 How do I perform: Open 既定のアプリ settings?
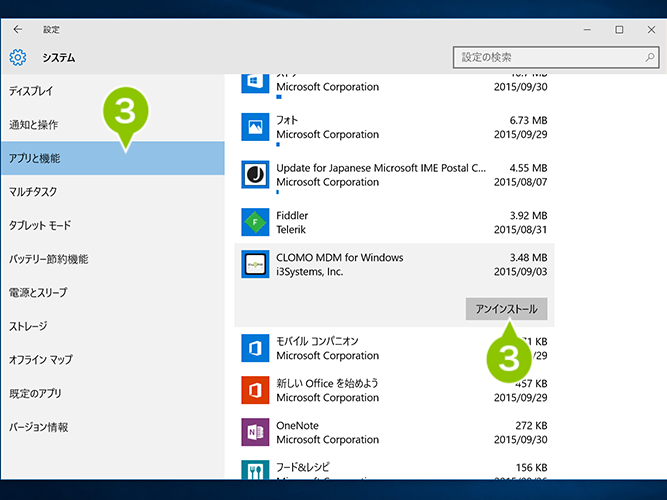point(113,394)
